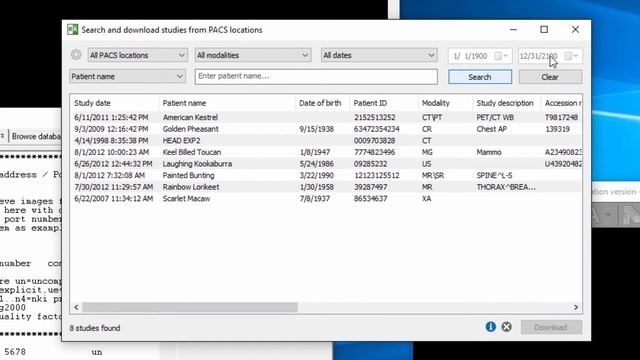Click the Clear button

pos(550,77)
